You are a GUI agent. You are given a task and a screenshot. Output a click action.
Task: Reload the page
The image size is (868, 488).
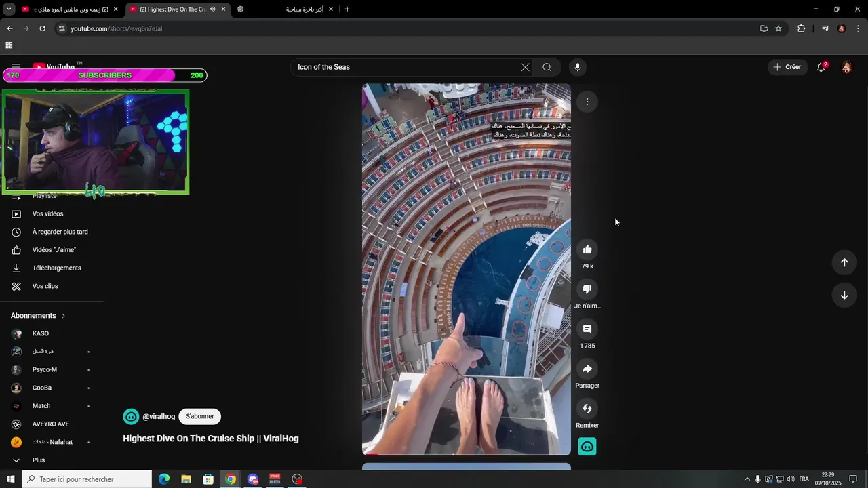coord(42,28)
